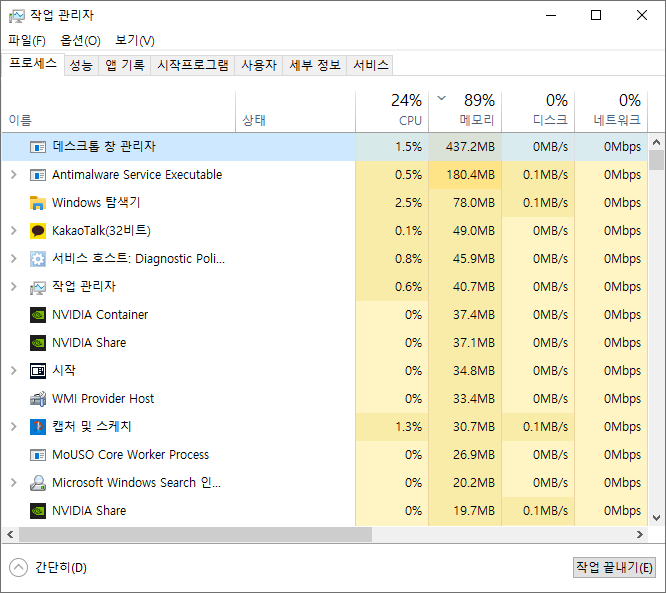The image size is (666, 593).
Task: Click the WMI Provider Host icon
Action: pos(38,399)
